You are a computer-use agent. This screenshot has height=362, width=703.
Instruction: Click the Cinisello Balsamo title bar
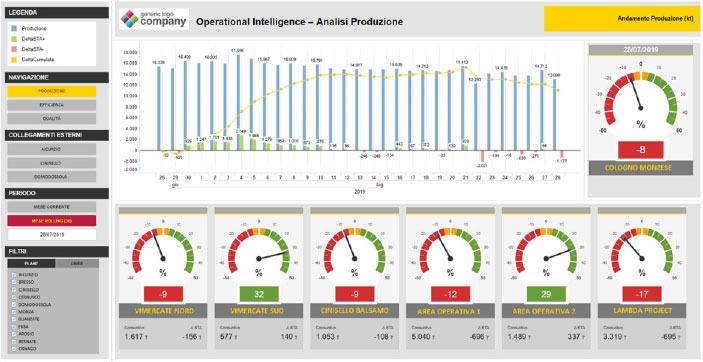pyautogui.click(x=355, y=310)
